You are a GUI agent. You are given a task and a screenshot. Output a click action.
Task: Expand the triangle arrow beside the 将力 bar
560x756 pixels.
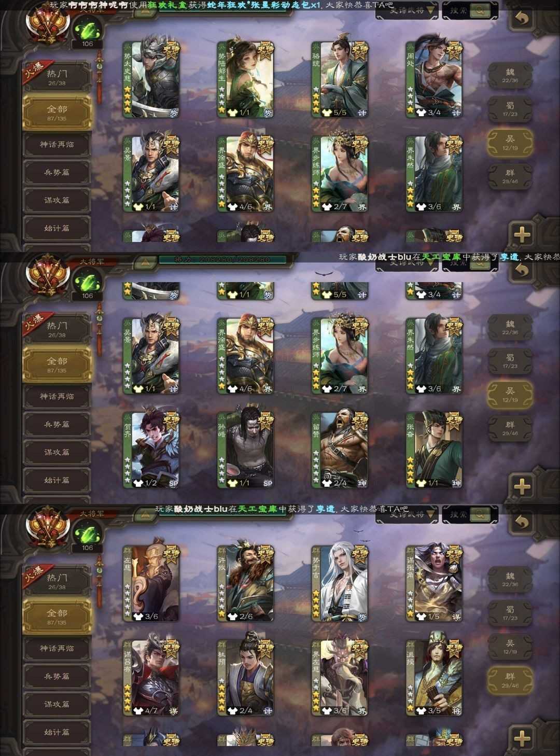pos(147,261)
